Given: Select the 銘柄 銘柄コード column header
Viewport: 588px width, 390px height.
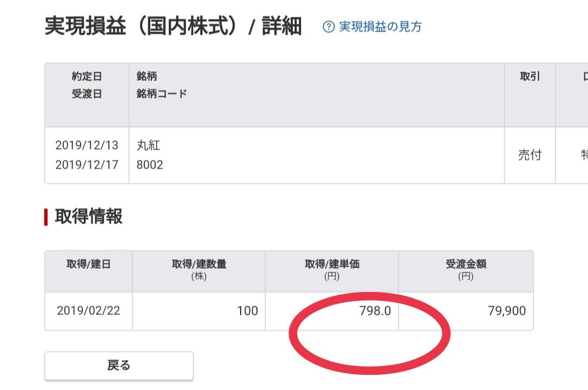Looking at the screenshot, I should click(x=316, y=95).
